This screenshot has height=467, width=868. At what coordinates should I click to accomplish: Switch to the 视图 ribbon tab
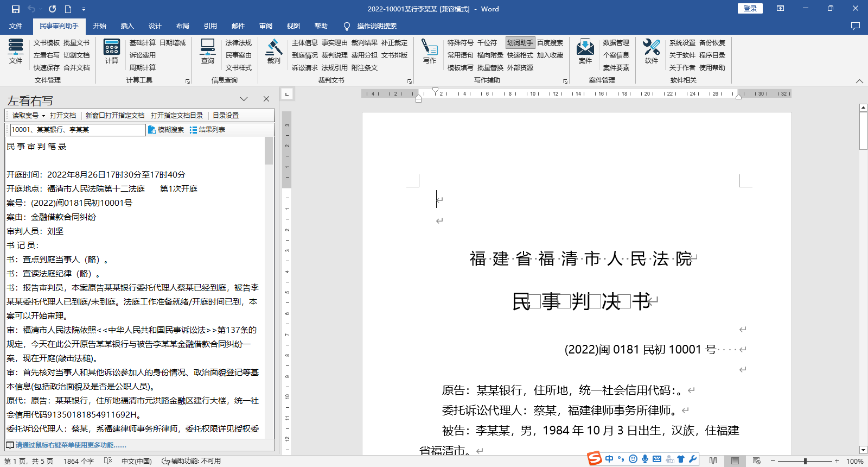tap(293, 26)
